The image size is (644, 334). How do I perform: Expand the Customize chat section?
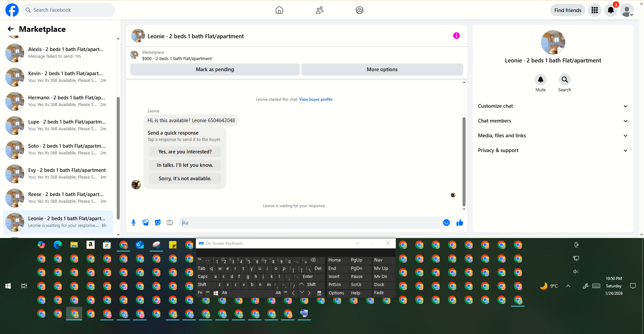tap(553, 106)
